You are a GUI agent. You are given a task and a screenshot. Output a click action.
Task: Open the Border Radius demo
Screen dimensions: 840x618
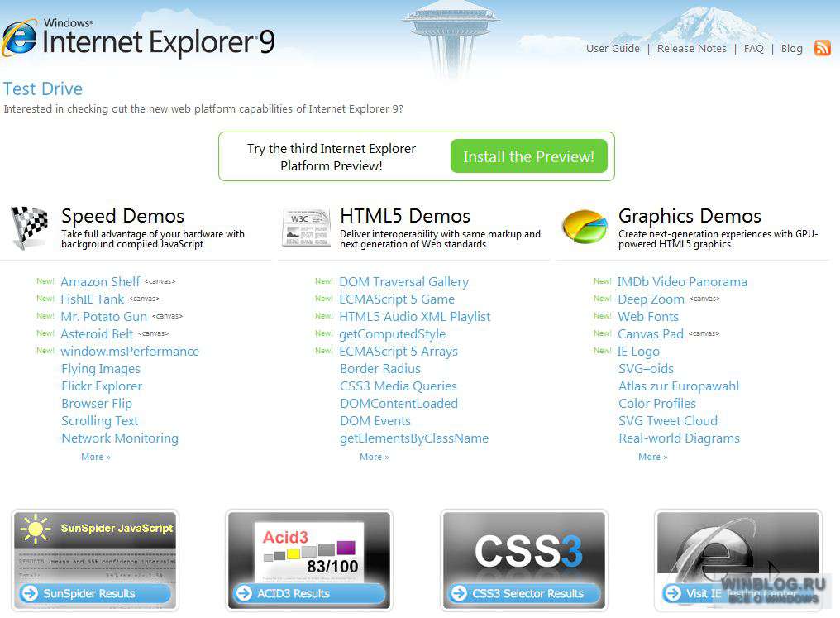[380, 369]
